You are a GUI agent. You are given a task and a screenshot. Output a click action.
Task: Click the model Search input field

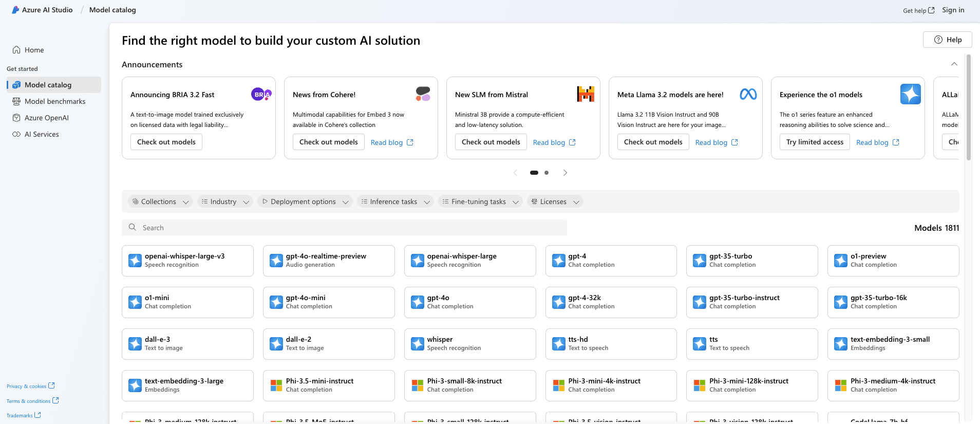(344, 228)
